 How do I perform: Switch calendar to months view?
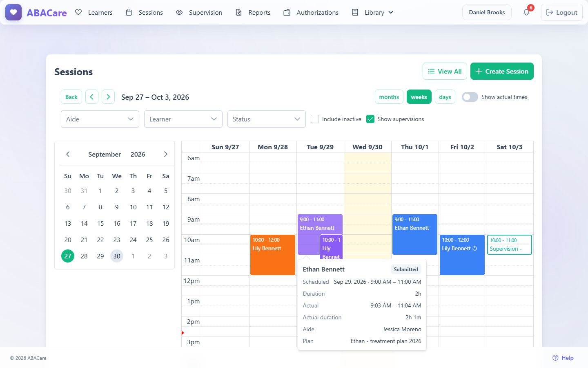(x=389, y=97)
